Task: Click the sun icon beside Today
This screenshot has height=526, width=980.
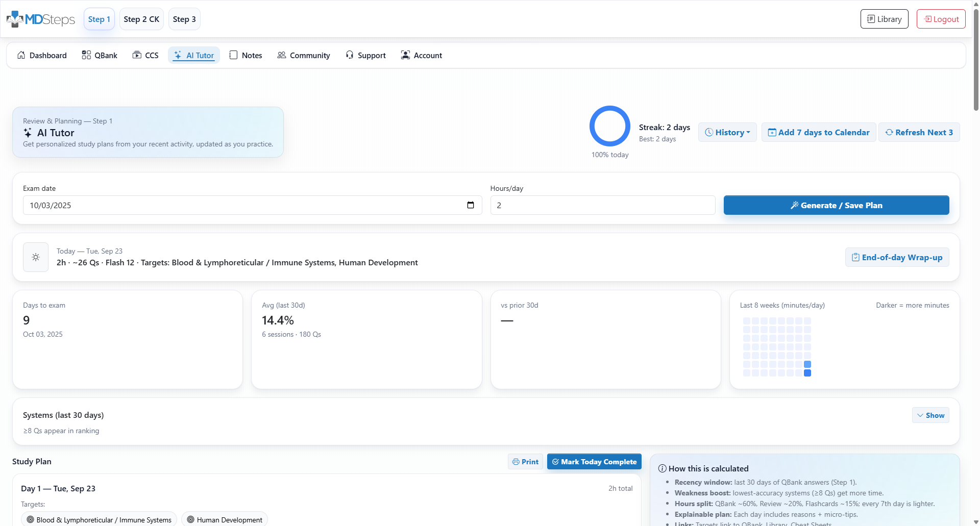Action: pyautogui.click(x=36, y=257)
